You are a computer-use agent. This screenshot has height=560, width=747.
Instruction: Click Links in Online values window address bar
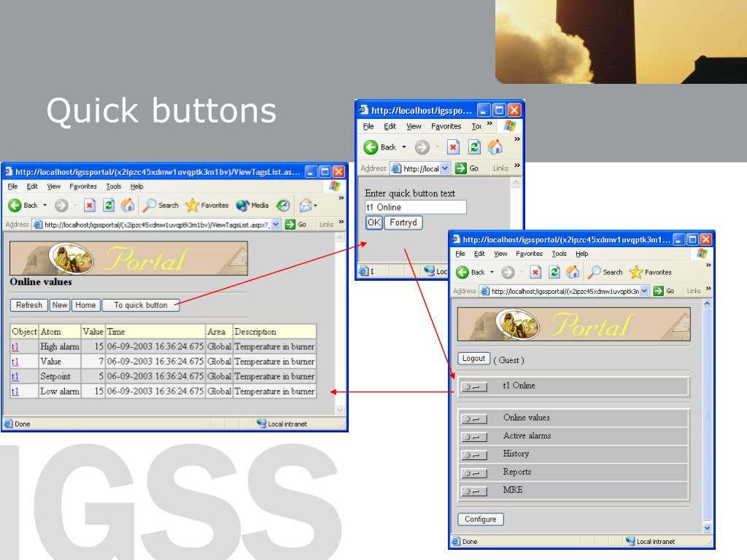coord(326,225)
